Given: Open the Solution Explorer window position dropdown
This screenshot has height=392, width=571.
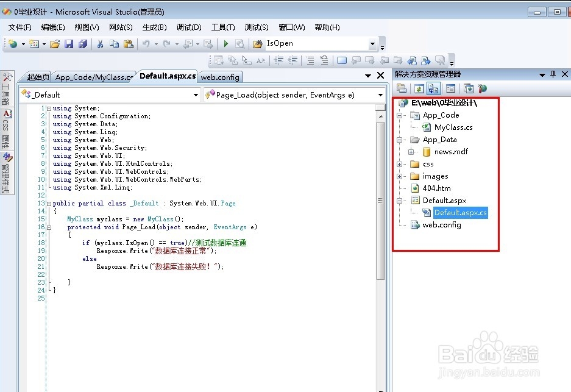Looking at the screenshot, I should pyautogui.click(x=542, y=75).
